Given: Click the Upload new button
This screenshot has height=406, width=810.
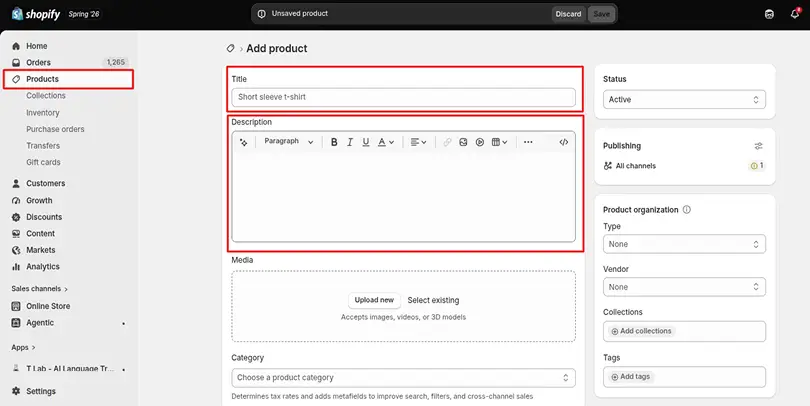Looking at the screenshot, I should tap(374, 300).
